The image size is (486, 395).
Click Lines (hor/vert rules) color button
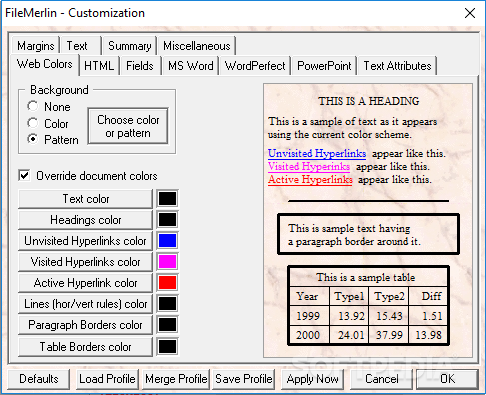[x=86, y=304]
